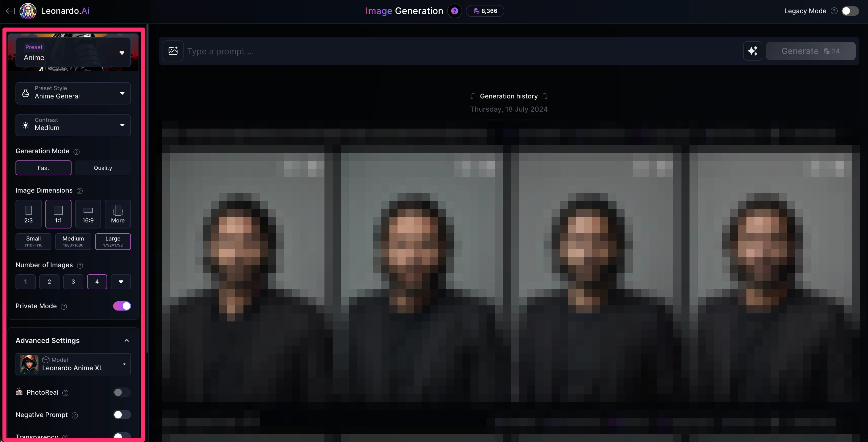Enable the Negative Prompt toggle
The image size is (868, 442).
pos(122,415)
